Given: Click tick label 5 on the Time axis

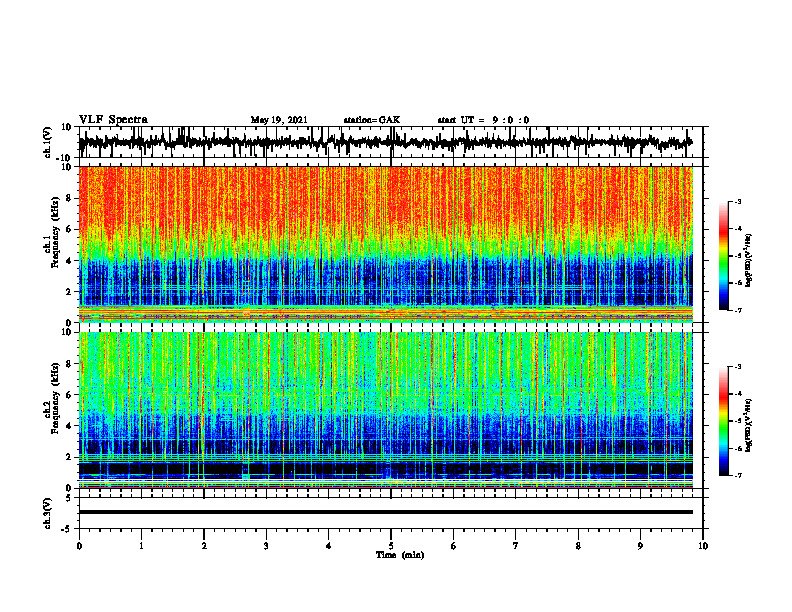Looking at the screenshot, I should click(391, 546).
